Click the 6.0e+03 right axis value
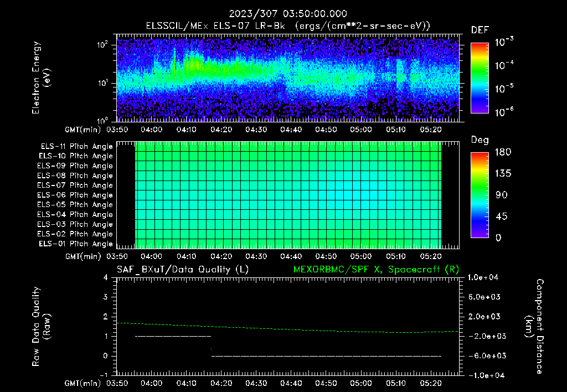 coord(484,297)
